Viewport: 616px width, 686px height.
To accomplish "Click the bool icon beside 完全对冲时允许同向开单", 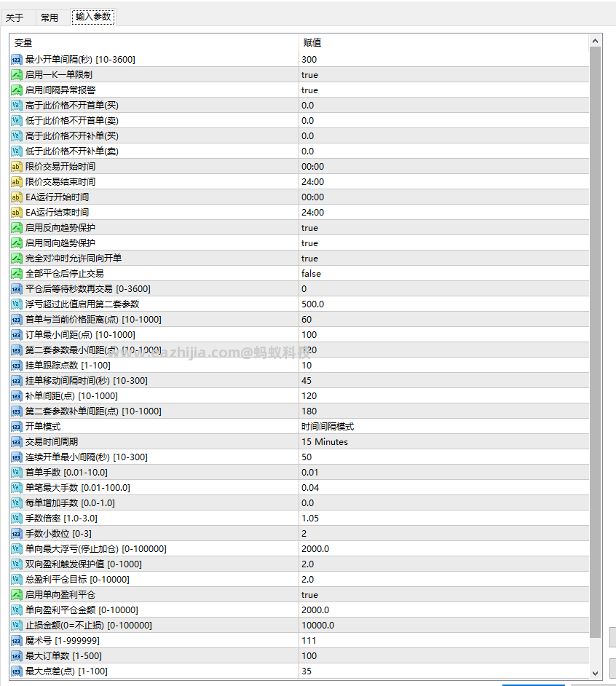I will click(16, 259).
